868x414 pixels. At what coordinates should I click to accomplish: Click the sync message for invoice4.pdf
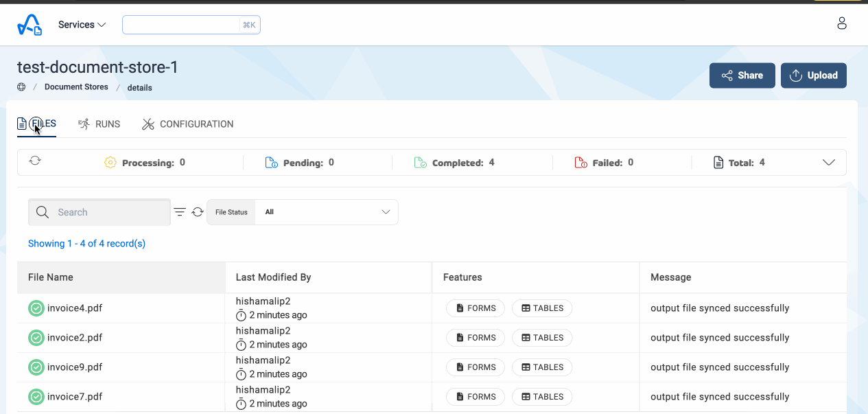click(x=720, y=308)
